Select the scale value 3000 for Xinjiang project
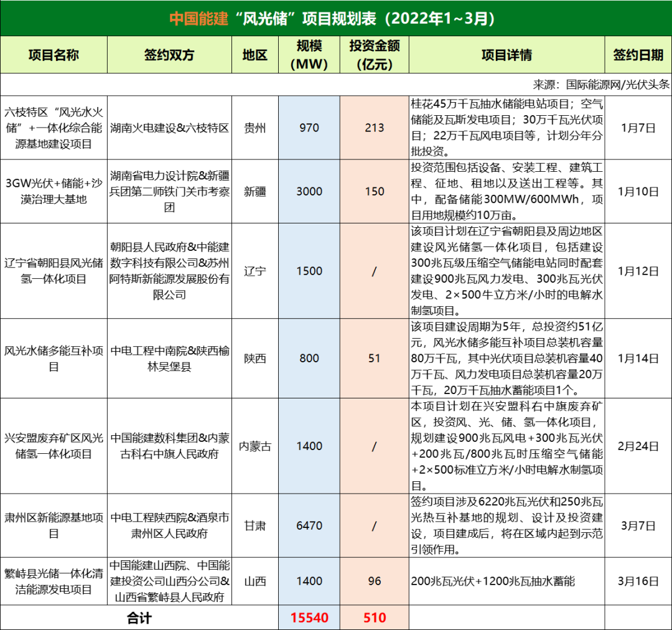Screen dimensions: 672x630 309,191
